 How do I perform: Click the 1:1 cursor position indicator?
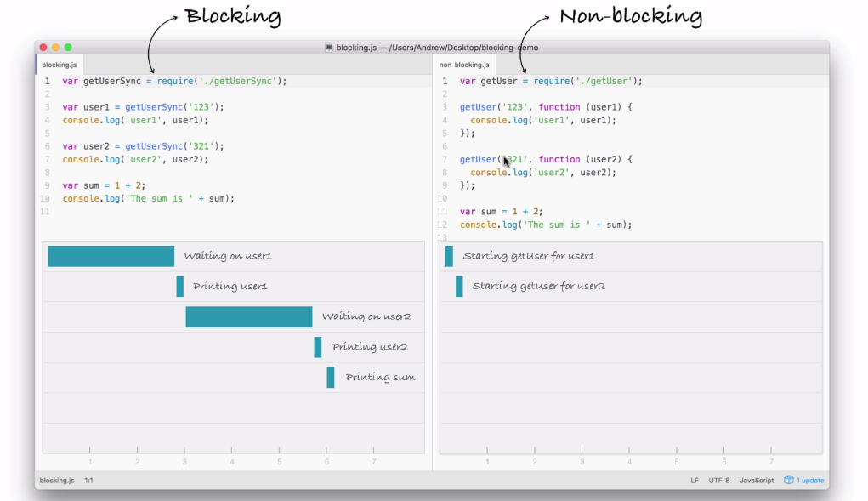(x=88, y=481)
